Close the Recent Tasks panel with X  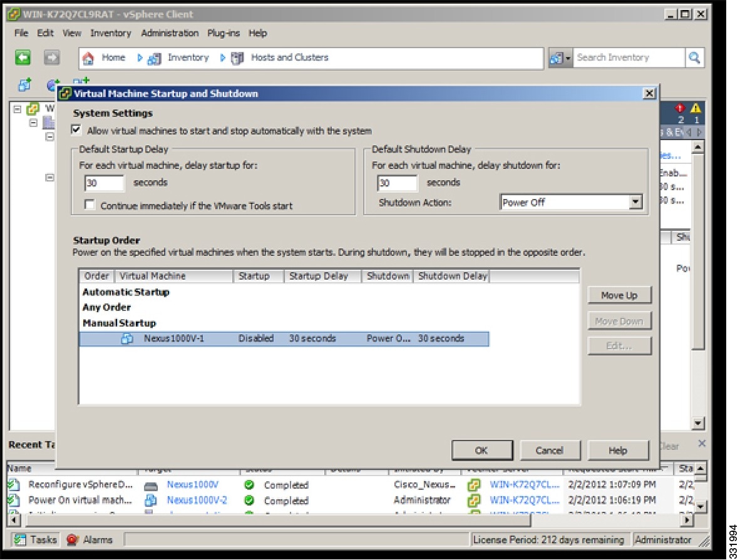coord(702,444)
